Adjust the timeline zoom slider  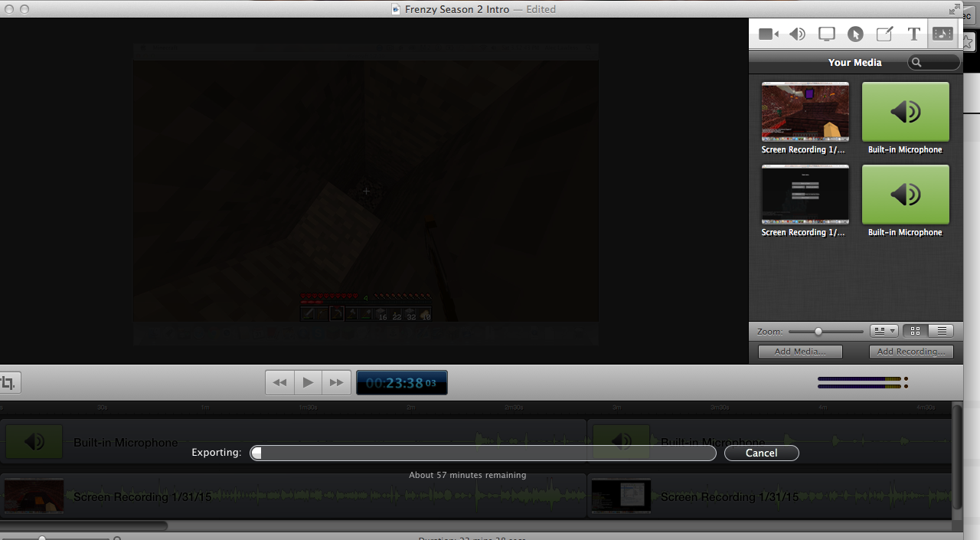[42, 538]
